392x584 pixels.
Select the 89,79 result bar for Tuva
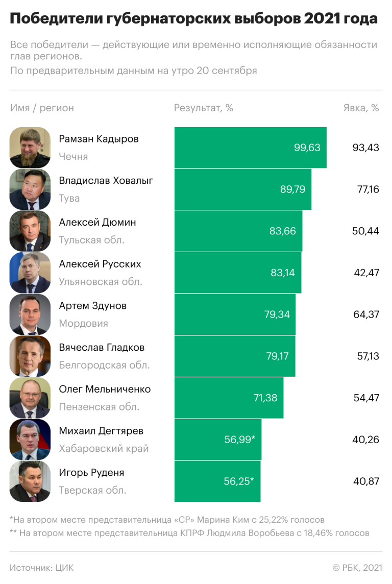click(x=243, y=189)
